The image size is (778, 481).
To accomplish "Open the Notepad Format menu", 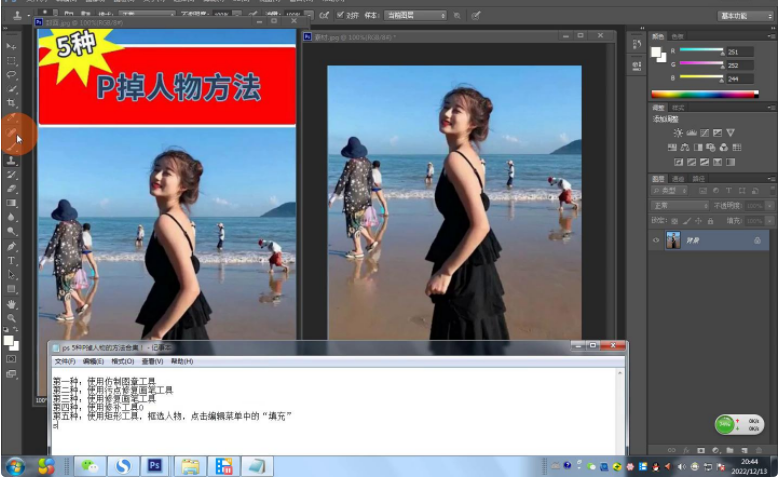I will coord(123,361).
